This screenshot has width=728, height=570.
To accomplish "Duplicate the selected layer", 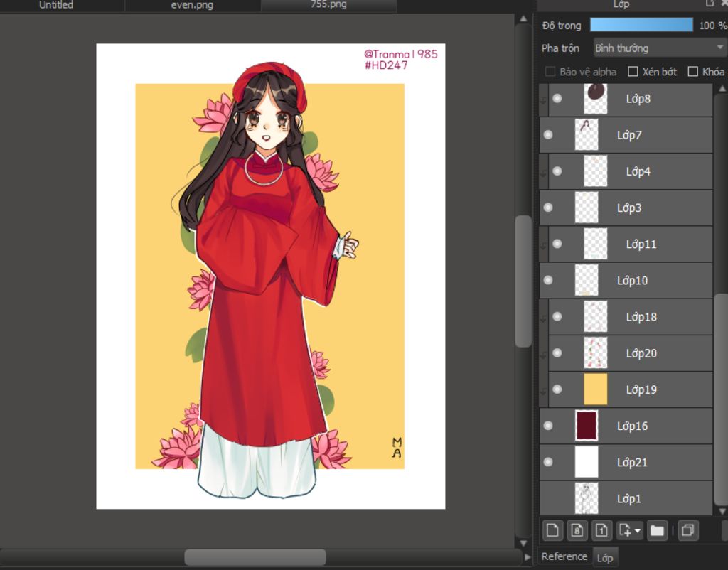I will tap(687, 530).
